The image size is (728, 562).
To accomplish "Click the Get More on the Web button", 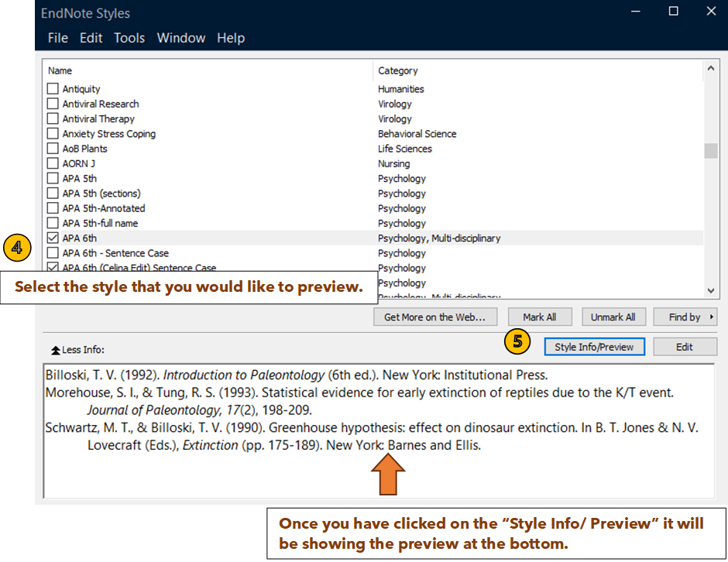I will tap(434, 317).
